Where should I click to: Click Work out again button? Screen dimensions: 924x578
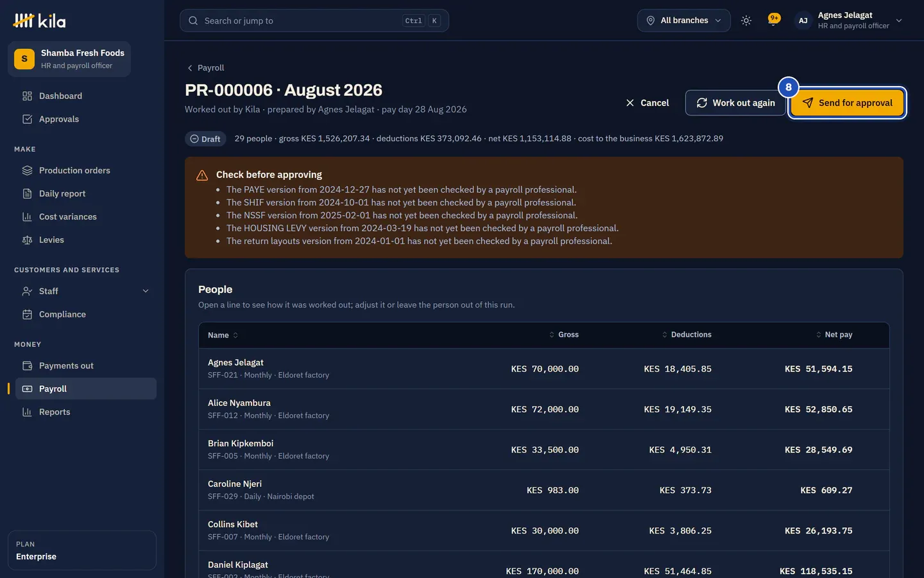736,103
